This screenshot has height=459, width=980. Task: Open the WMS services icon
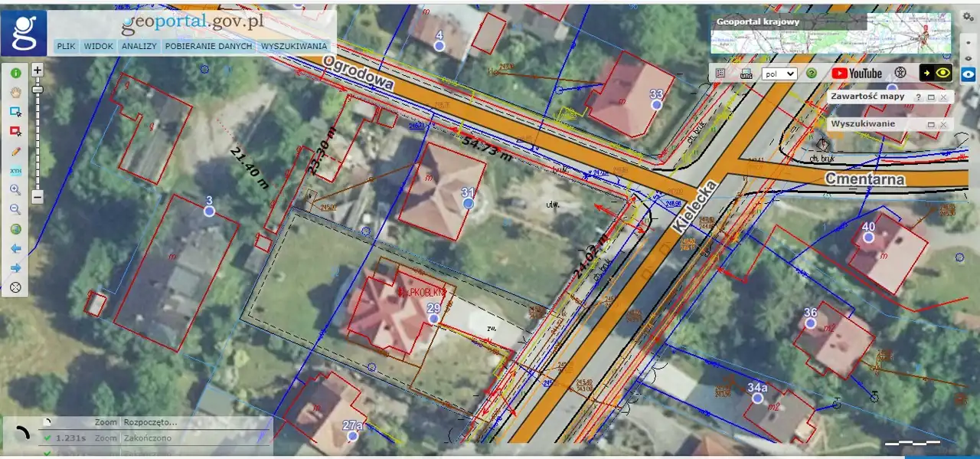(x=746, y=74)
